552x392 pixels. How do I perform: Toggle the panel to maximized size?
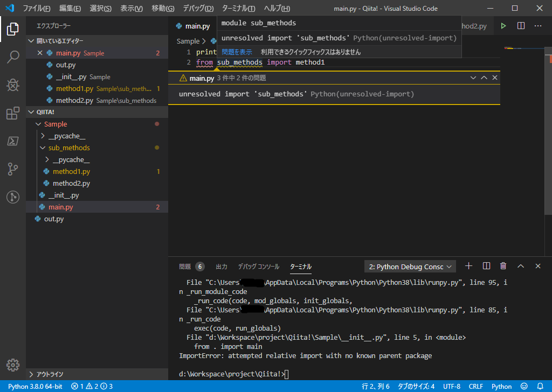[x=520, y=265]
